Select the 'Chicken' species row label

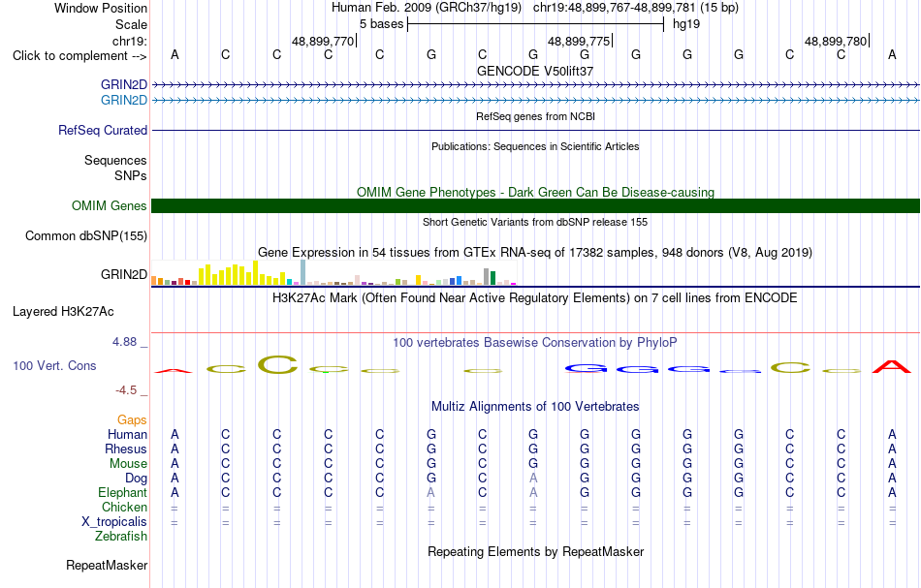(x=124, y=507)
